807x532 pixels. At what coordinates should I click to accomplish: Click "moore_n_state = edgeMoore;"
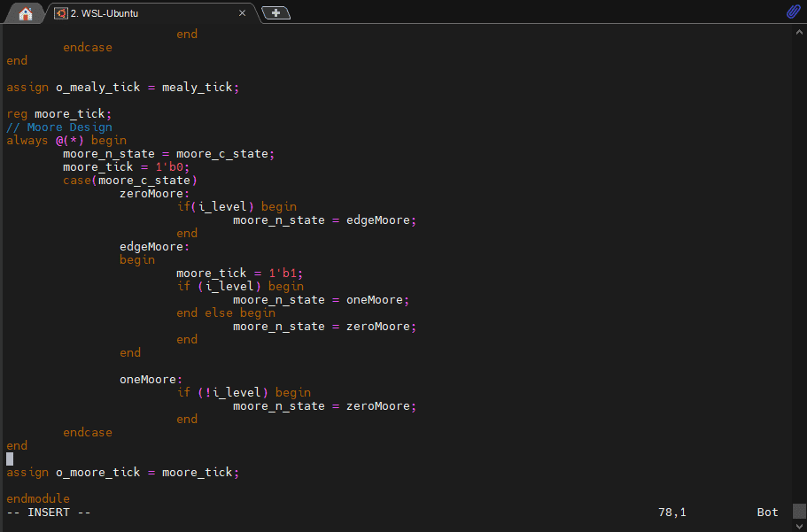[x=325, y=220]
